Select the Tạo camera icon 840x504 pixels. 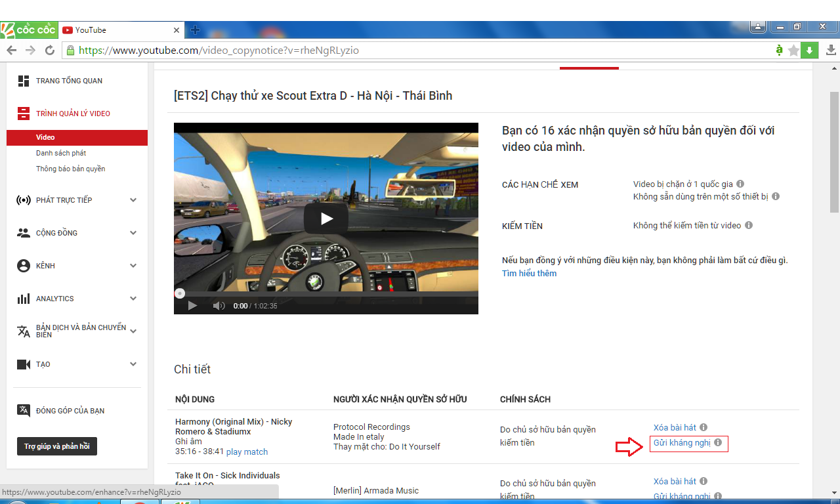(x=24, y=364)
